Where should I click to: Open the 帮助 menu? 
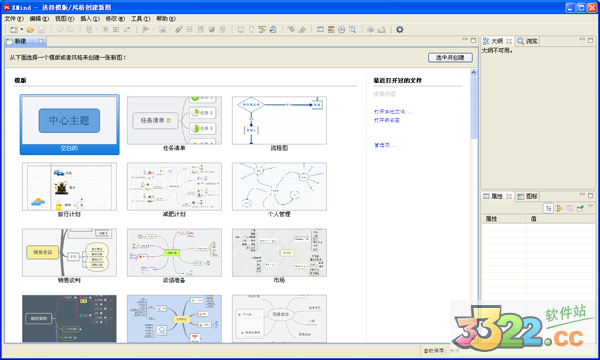166,18
